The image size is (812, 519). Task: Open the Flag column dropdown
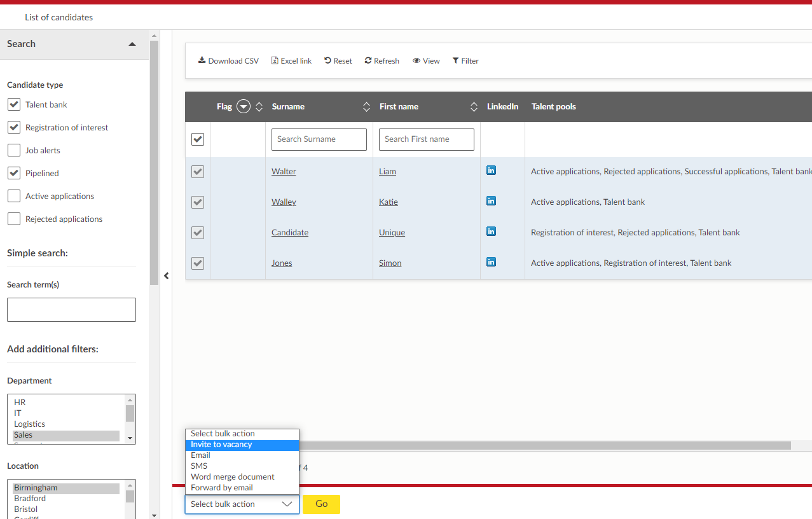pyautogui.click(x=244, y=107)
